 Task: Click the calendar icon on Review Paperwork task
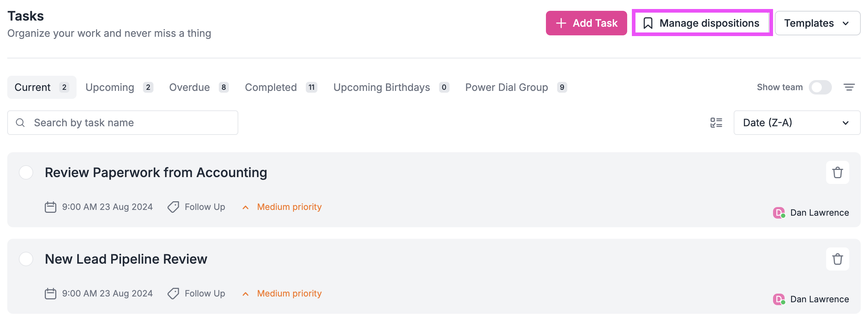[x=50, y=207]
